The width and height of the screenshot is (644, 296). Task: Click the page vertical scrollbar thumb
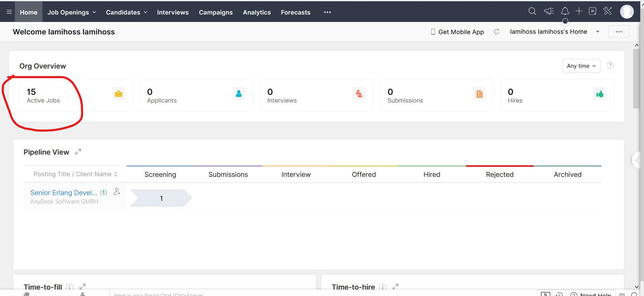(x=636, y=78)
